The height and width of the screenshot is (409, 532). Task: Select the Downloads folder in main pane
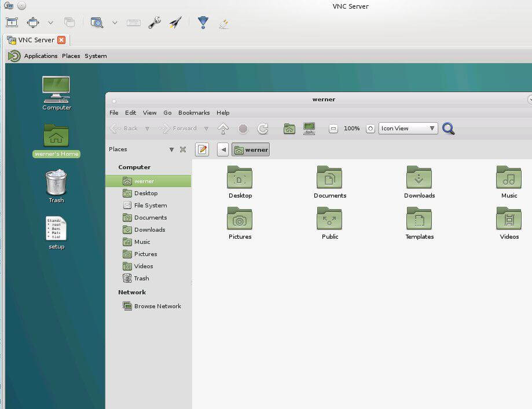[419, 182]
